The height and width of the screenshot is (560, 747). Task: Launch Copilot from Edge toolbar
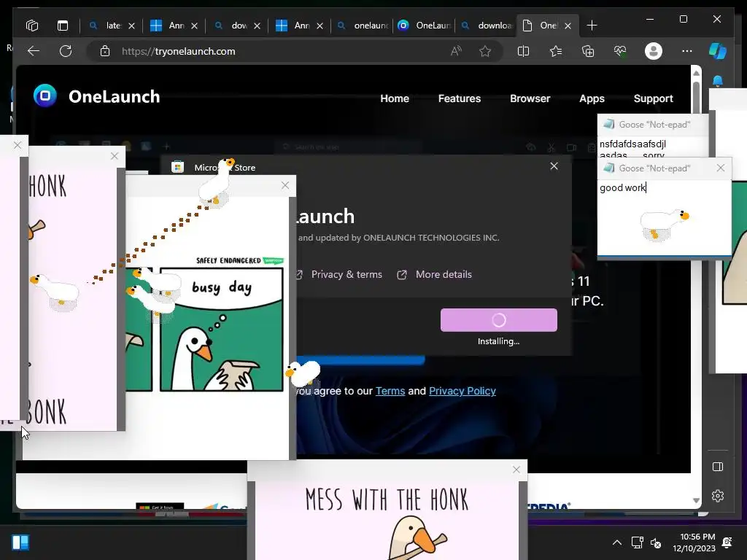718,51
